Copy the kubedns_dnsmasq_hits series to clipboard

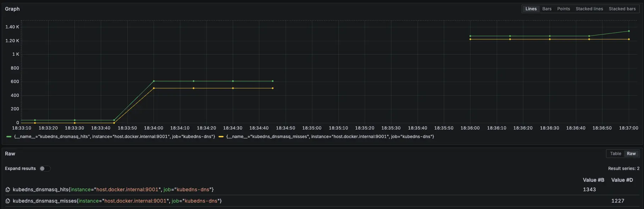pyautogui.click(x=8, y=190)
